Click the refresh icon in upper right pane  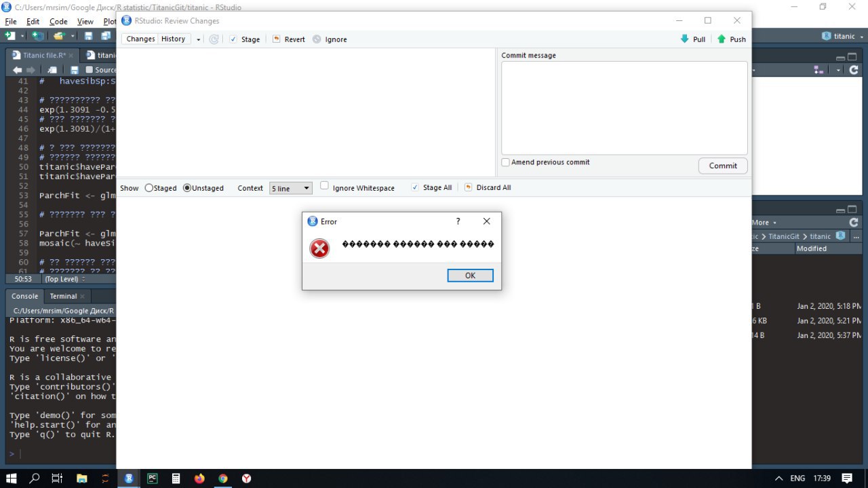click(854, 69)
